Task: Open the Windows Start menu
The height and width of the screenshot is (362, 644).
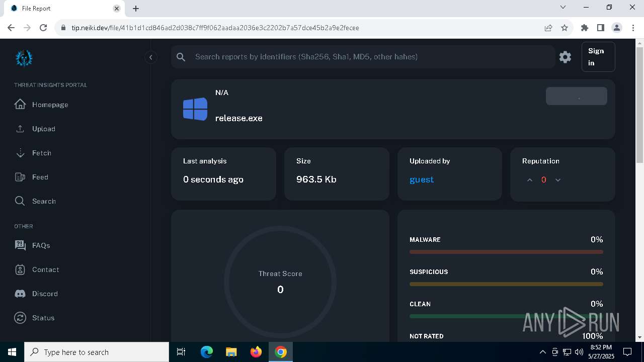Action: pos(12,352)
